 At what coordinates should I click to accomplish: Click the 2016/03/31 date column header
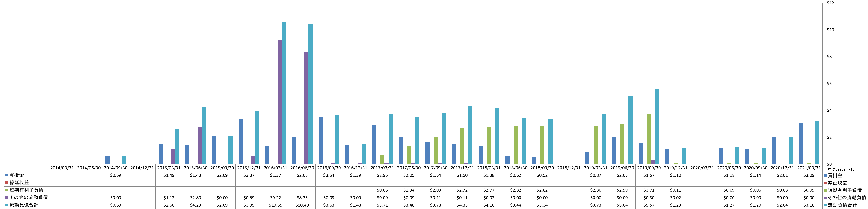(276, 168)
